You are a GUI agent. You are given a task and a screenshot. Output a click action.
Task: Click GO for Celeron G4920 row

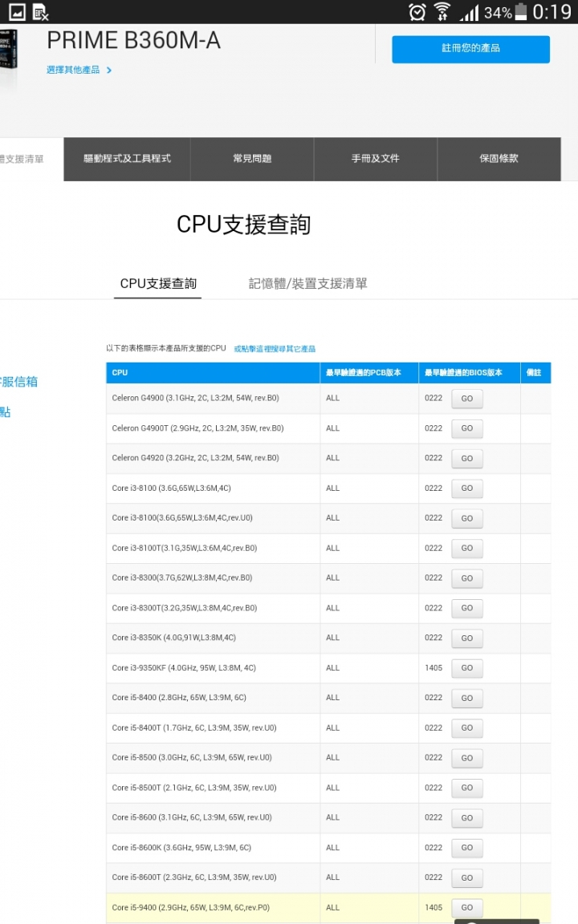(x=467, y=459)
